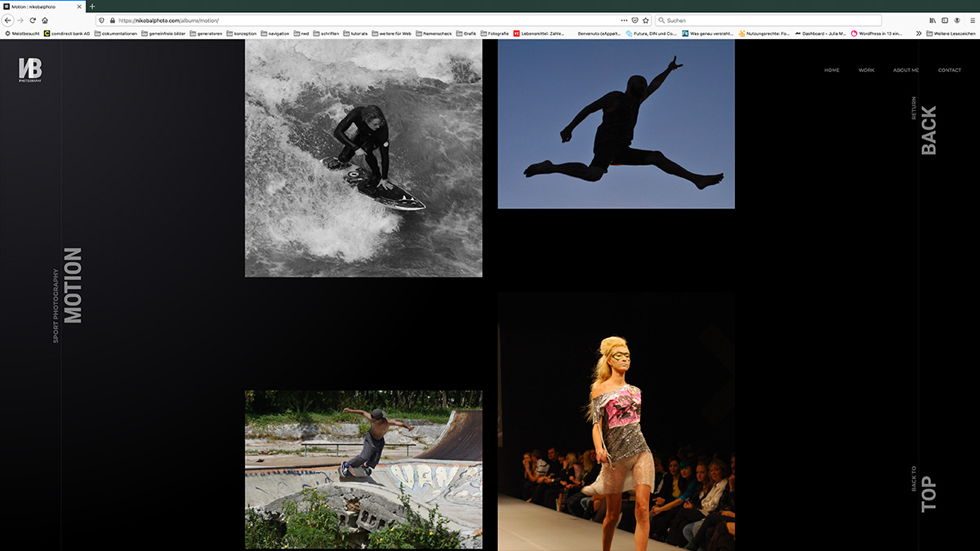
Task: Go to the ABOUT ME page
Action: click(906, 70)
